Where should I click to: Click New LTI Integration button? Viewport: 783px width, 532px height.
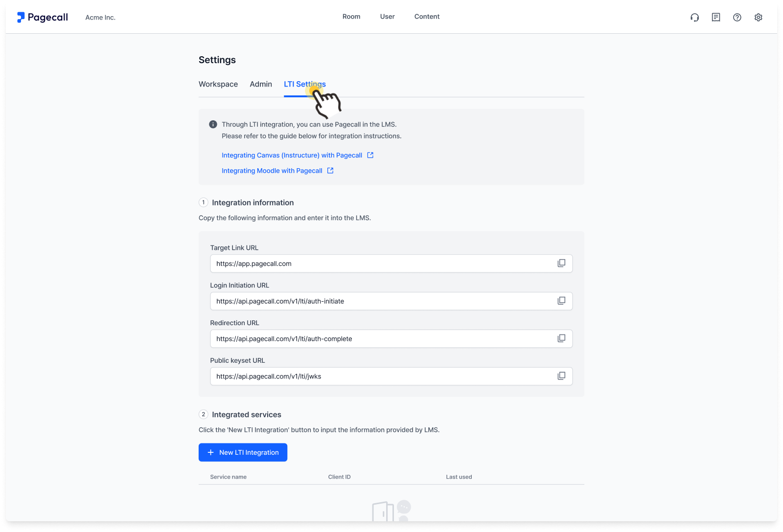click(x=243, y=452)
